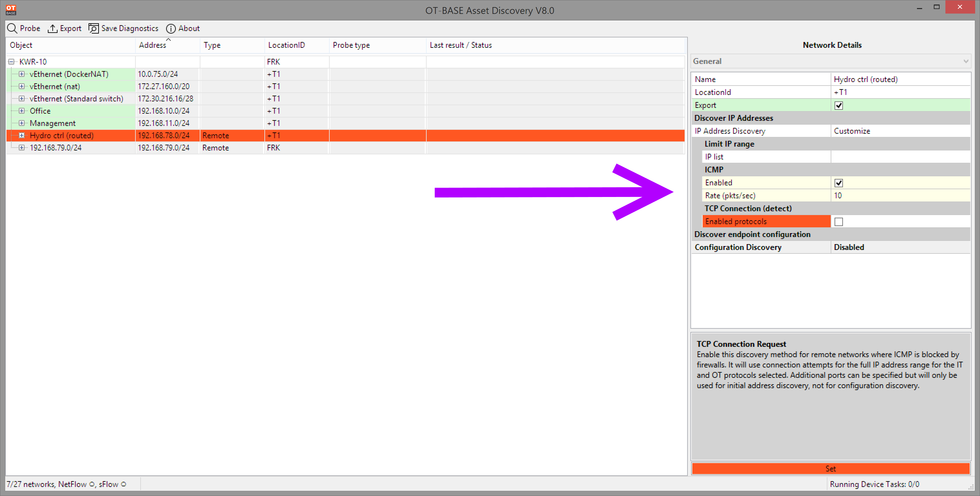Click the empty IP list input field
980x496 pixels.
coord(900,157)
